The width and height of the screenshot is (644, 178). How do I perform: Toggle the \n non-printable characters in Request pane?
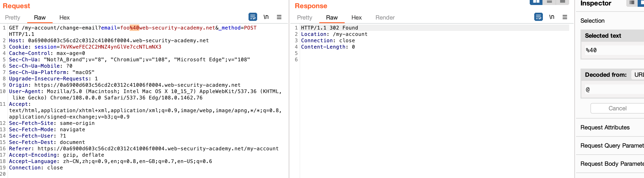point(266,17)
